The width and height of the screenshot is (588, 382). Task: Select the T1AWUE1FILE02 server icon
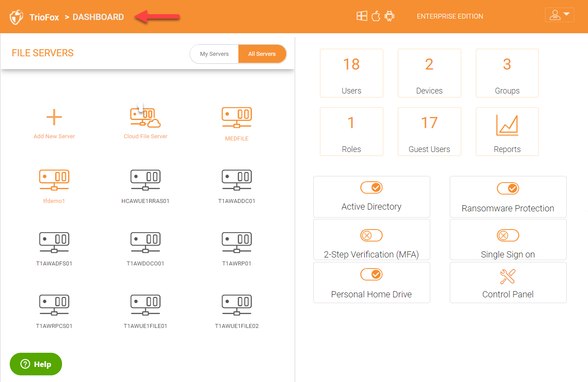coord(237,305)
